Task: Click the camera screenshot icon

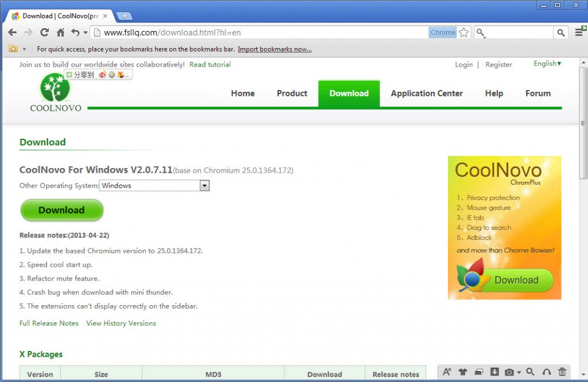Action: [x=509, y=372]
